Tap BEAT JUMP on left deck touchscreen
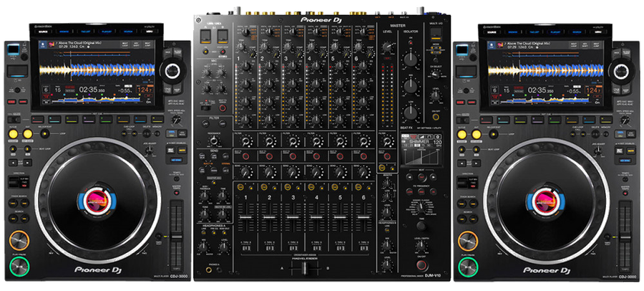This screenshot has width=644, height=291. point(148,44)
